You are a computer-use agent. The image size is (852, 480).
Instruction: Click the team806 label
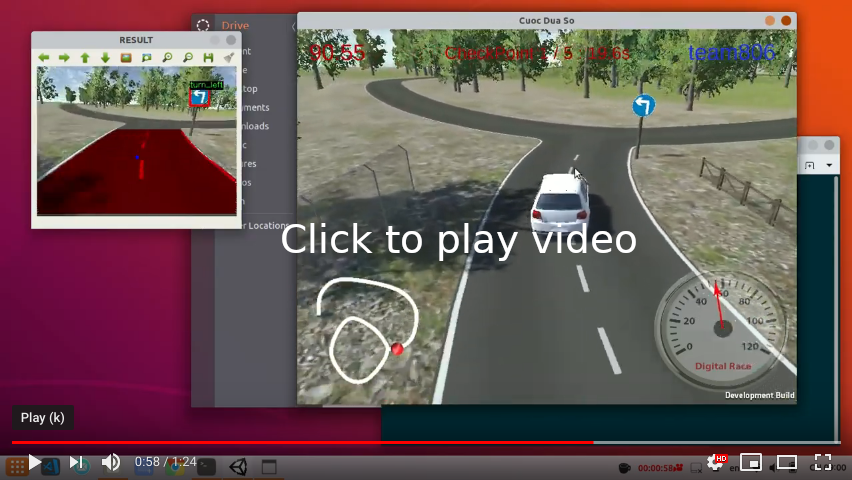point(731,52)
